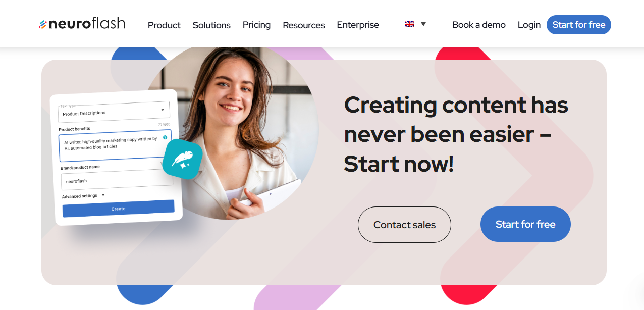Click the neuroflash logo
The height and width of the screenshot is (310, 644).
(82, 24)
